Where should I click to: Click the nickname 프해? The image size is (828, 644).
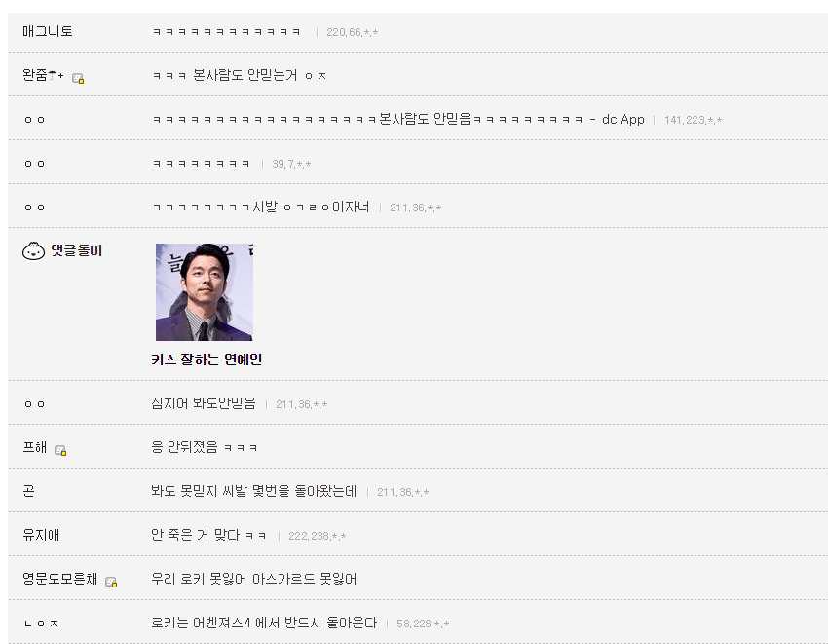(x=35, y=447)
